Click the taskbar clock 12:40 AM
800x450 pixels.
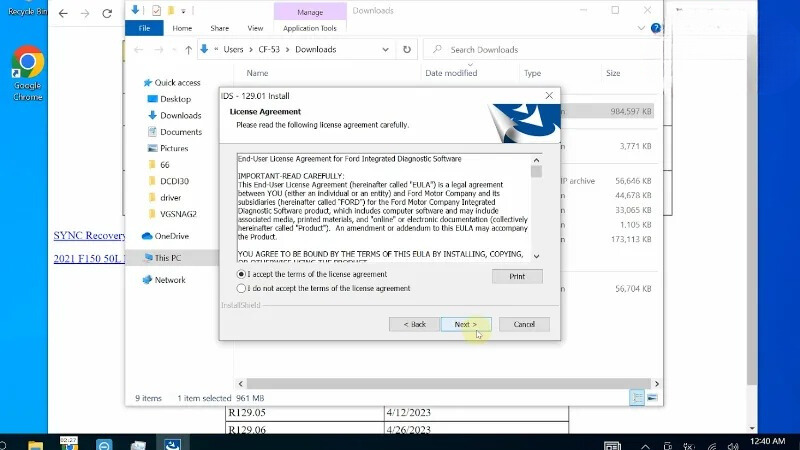pos(768,441)
